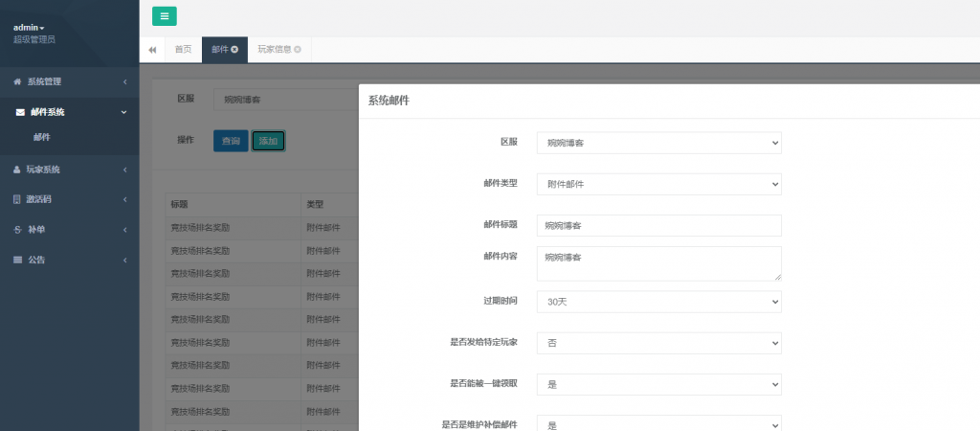
Task: Click the 区服 field in the background page
Action: pos(286,99)
